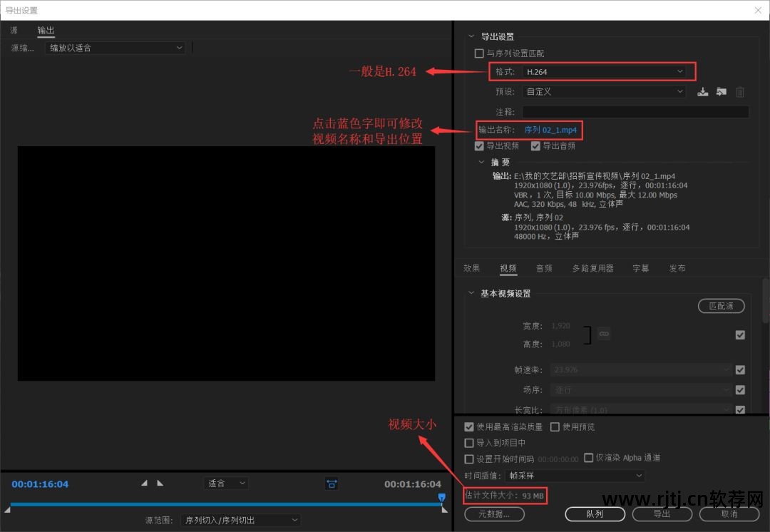
Task: Click the 取消 cancel button
Action: [729, 514]
